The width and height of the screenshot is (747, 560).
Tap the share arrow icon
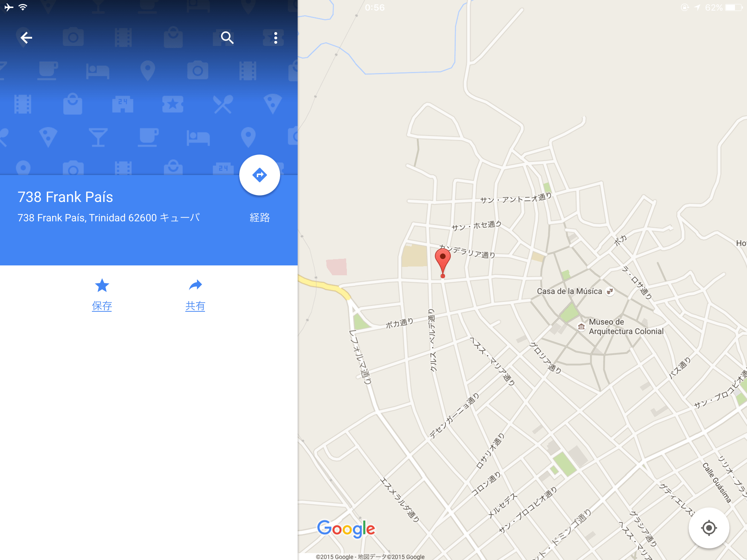point(195,285)
